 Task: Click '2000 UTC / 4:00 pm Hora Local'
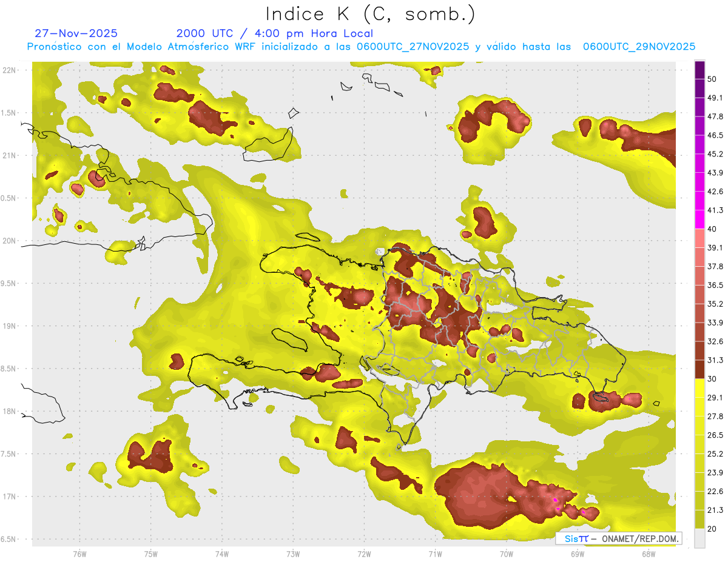coord(275,33)
